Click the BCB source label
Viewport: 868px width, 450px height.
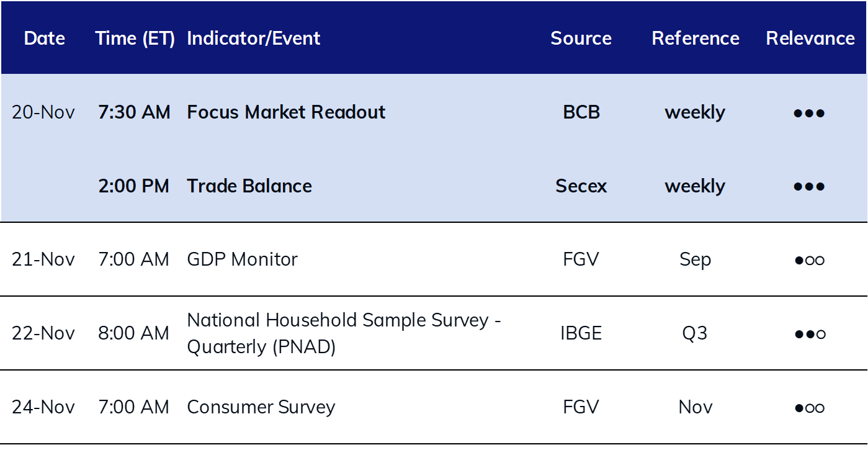[581, 112]
